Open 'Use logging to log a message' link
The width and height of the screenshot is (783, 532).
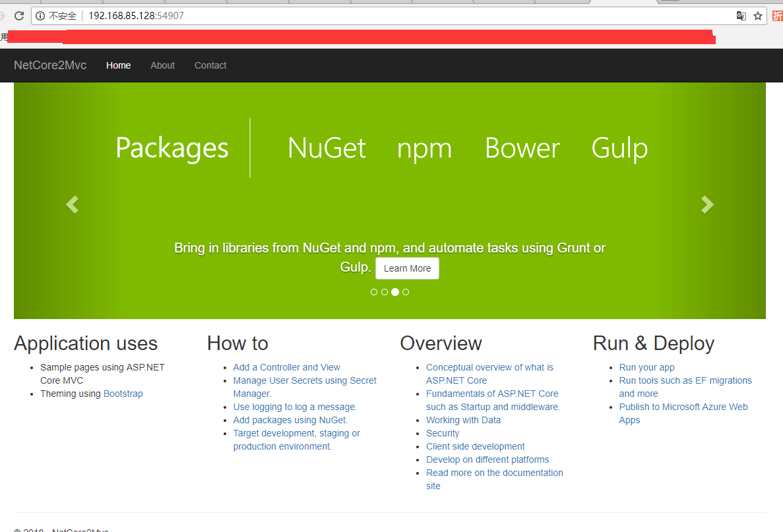[x=295, y=407]
